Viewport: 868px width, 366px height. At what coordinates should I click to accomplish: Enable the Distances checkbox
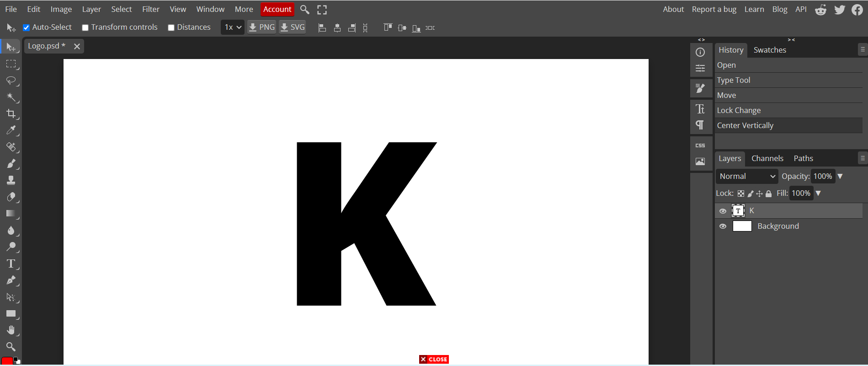[x=171, y=27]
